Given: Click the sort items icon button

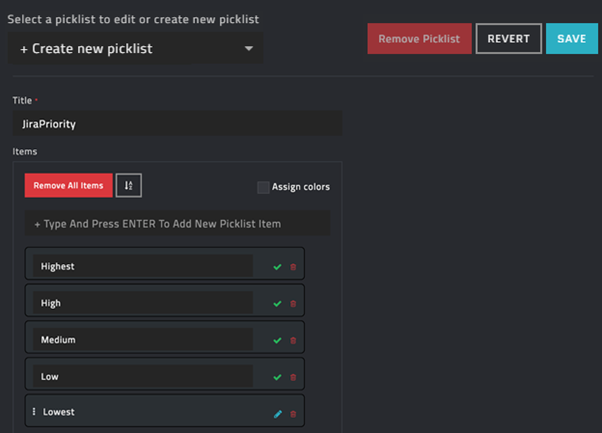Looking at the screenshot, I should (129, 185).
